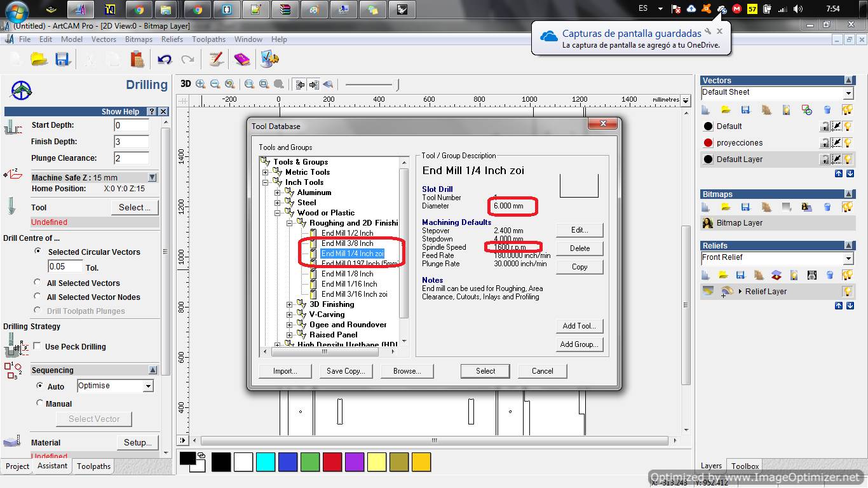
Task: Select the All Selected Vector Nodes option
Action: coord(38,297)
